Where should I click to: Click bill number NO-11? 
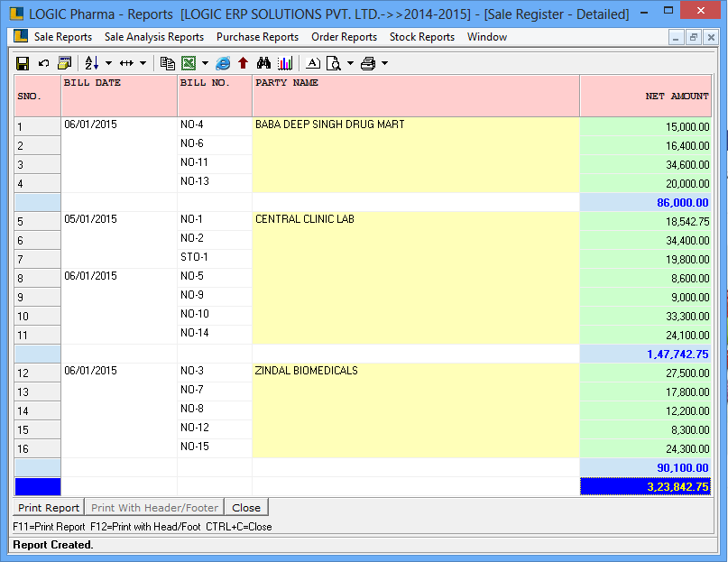tap(194, 162)
